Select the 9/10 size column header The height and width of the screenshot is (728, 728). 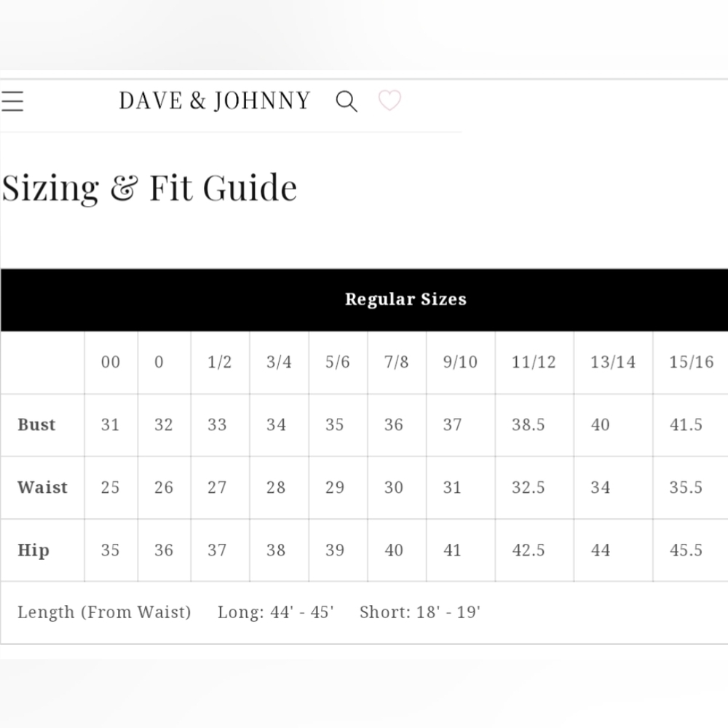(x=461, y=362)
